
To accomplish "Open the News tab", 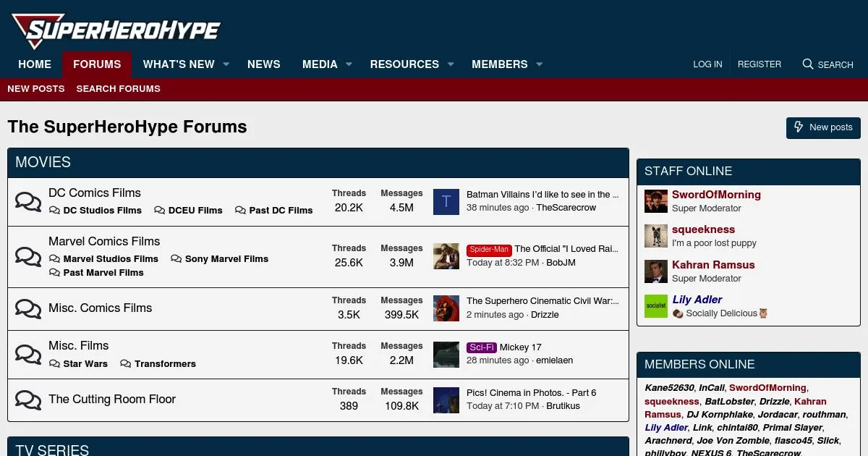I will pyautogui.click(x=264, y=64).
